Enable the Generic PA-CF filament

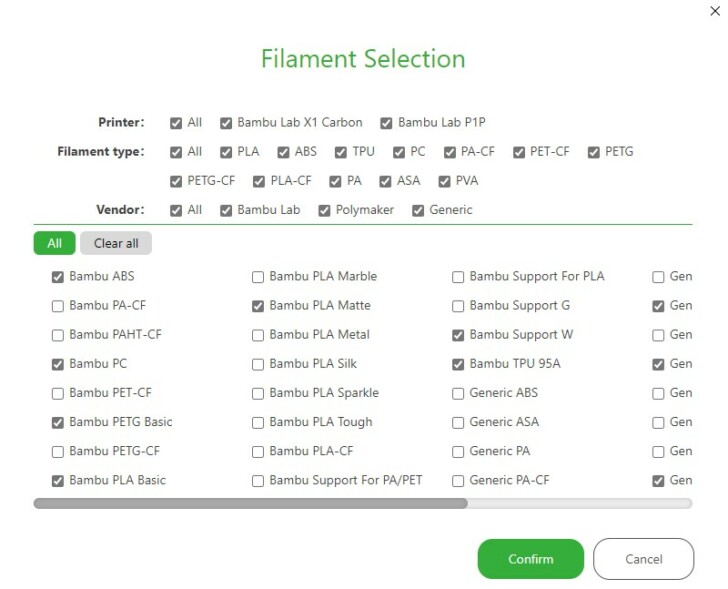[x=458, y=481]
